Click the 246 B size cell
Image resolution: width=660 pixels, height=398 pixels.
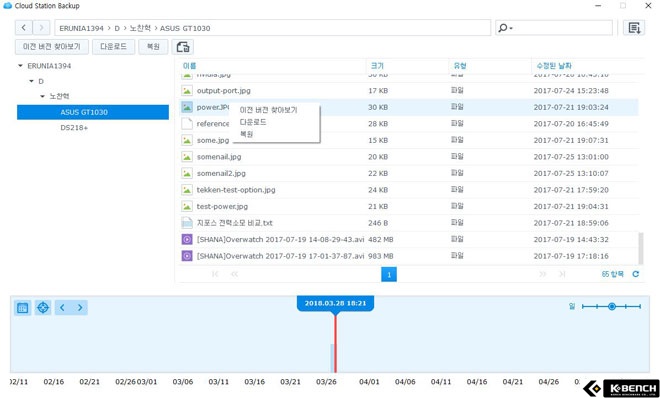coord(378,223)
